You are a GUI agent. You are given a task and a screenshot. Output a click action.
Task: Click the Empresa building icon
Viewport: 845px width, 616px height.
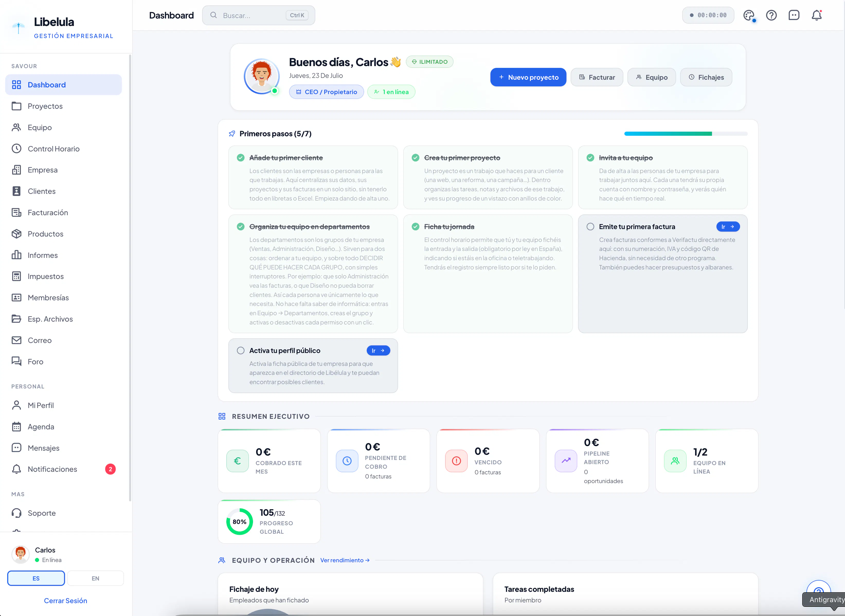click(16, 170)
